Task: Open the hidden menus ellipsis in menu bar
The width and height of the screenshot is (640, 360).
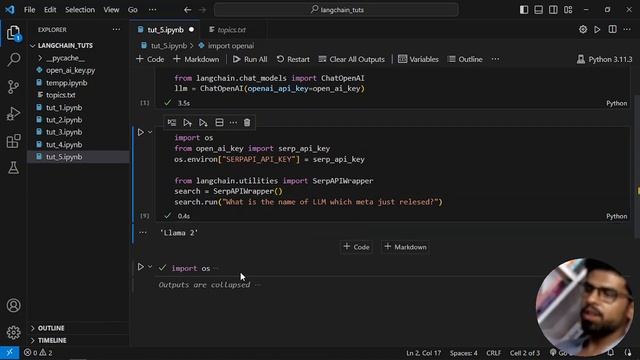Action: [x=152, y=10]
